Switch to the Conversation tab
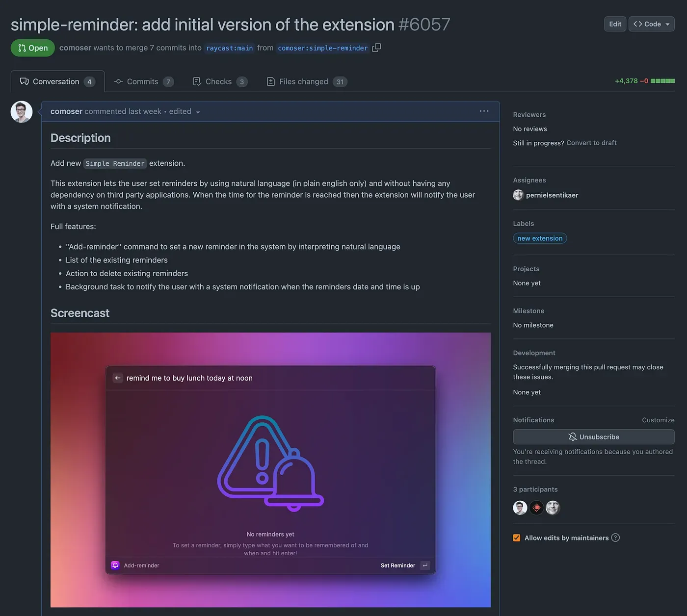 58,81
